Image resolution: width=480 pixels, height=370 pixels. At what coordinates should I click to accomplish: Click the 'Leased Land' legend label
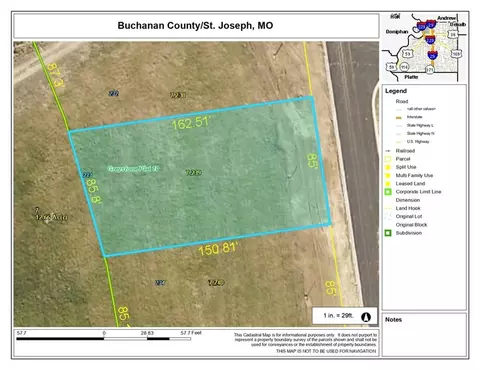click(x=410, y=184)
